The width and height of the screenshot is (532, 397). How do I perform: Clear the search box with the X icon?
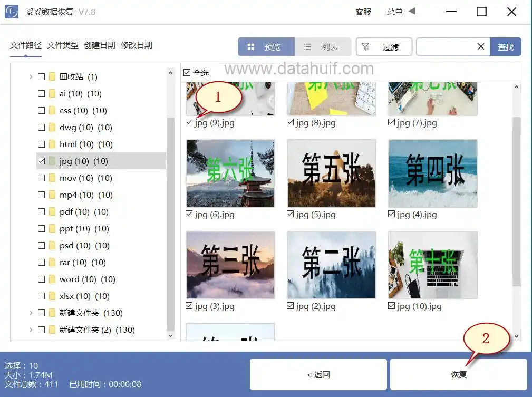(x=480, y=46)
